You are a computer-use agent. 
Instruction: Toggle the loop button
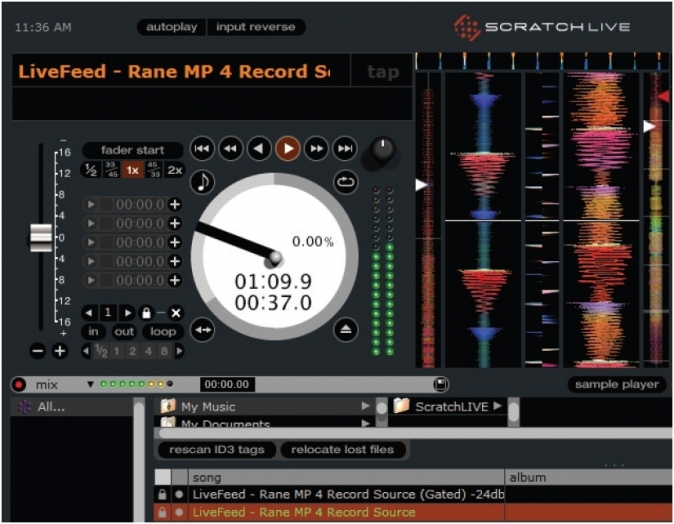pyautogui.click(x=163, y=332)
